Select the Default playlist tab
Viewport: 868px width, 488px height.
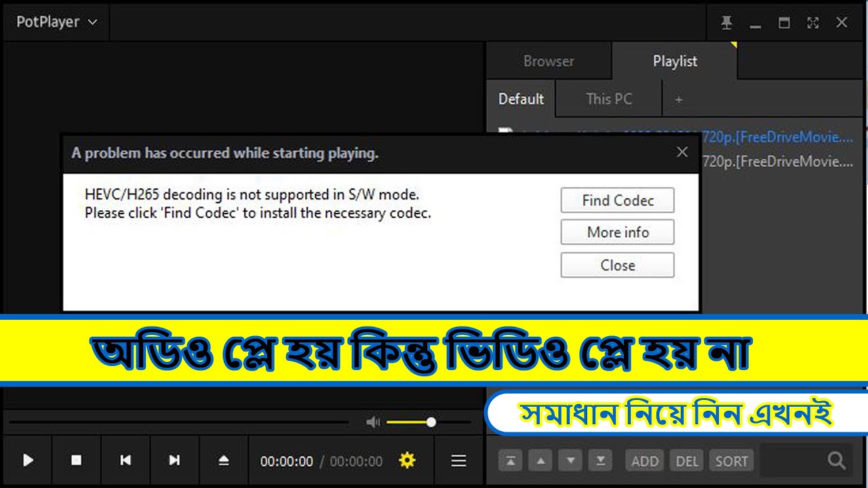[521, 99]
